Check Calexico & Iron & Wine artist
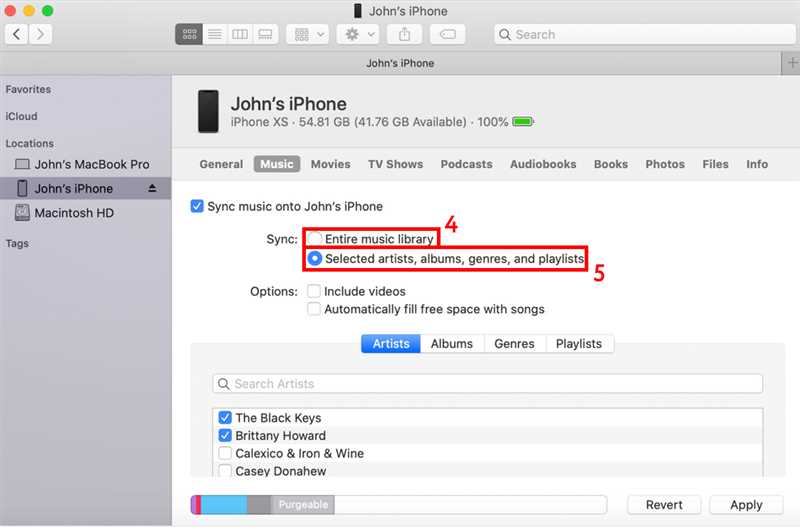 (225, 454)
